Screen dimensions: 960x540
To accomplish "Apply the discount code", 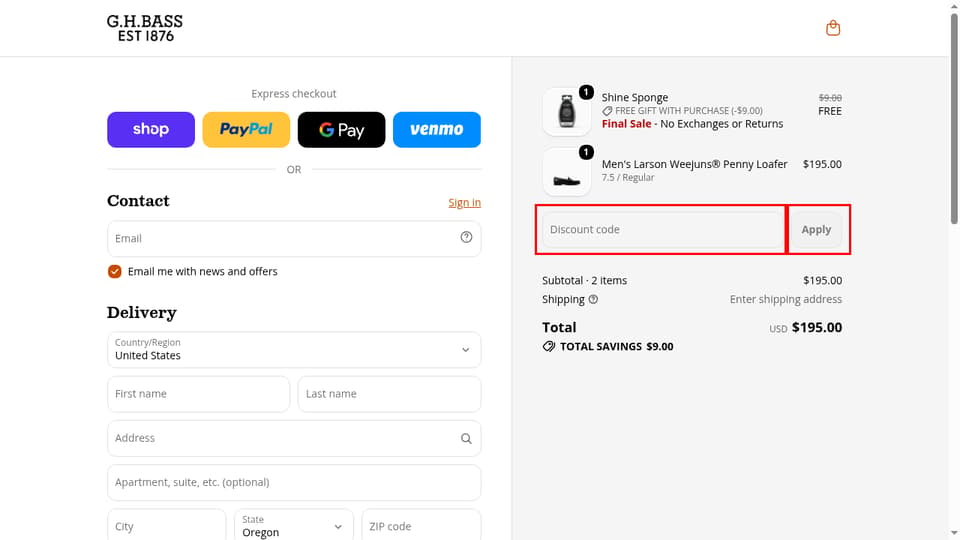I will (x=816, y=230).
